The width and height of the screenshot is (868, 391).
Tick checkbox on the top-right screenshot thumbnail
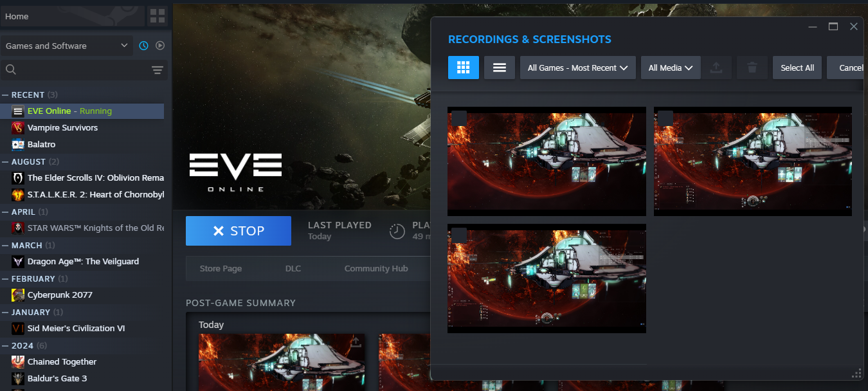point(665,118)
